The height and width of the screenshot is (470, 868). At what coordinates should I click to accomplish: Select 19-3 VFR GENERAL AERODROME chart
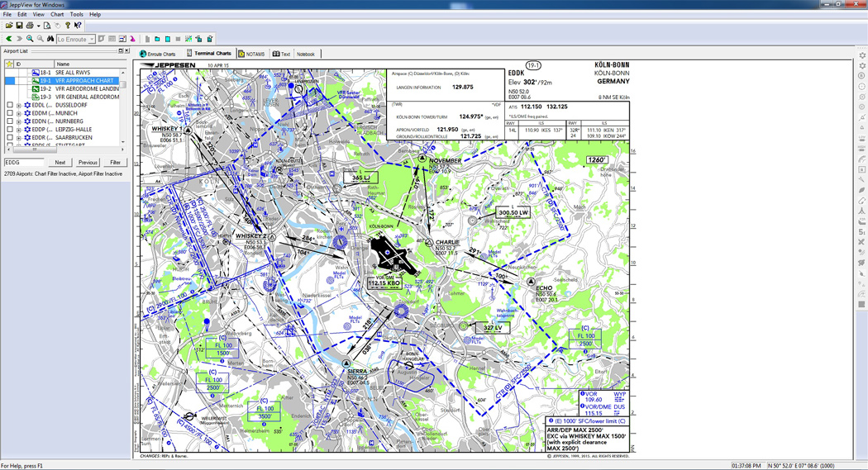[x=76, y=97]
